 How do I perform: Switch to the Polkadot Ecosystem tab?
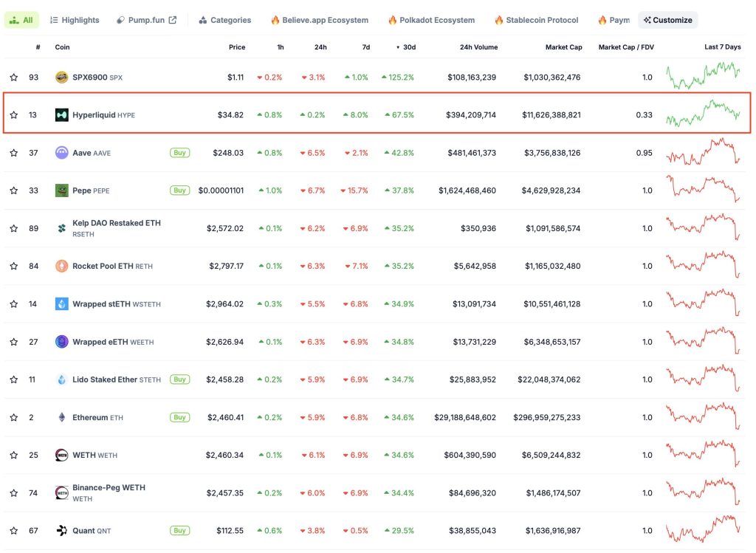[x=431, y=20]
